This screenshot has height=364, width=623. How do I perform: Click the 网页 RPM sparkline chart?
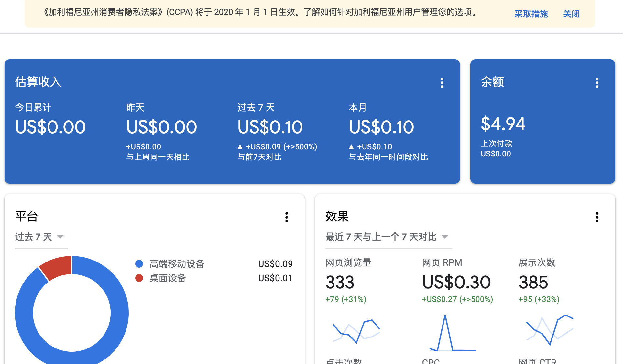453,333
